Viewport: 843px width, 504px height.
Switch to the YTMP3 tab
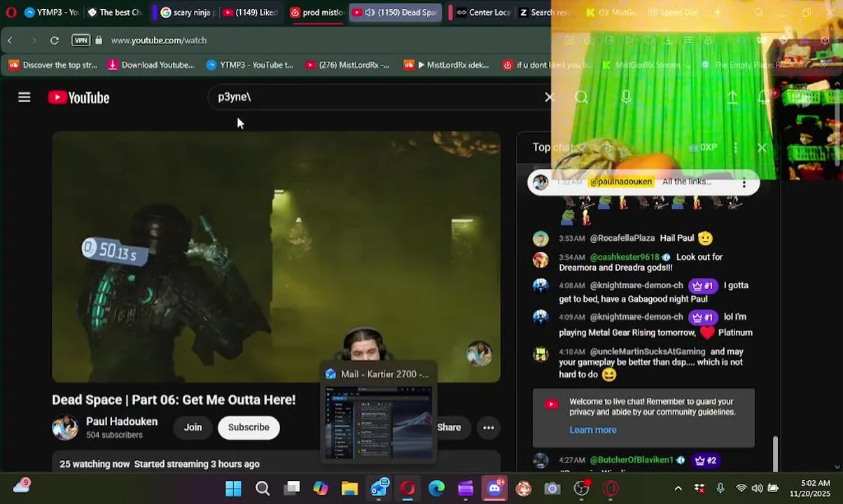(52, 13)
